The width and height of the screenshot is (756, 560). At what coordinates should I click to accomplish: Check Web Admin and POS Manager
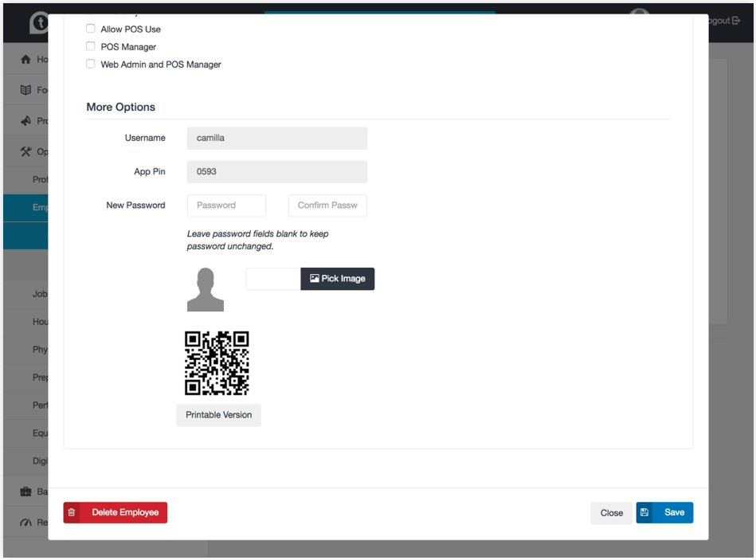(90, 64)
